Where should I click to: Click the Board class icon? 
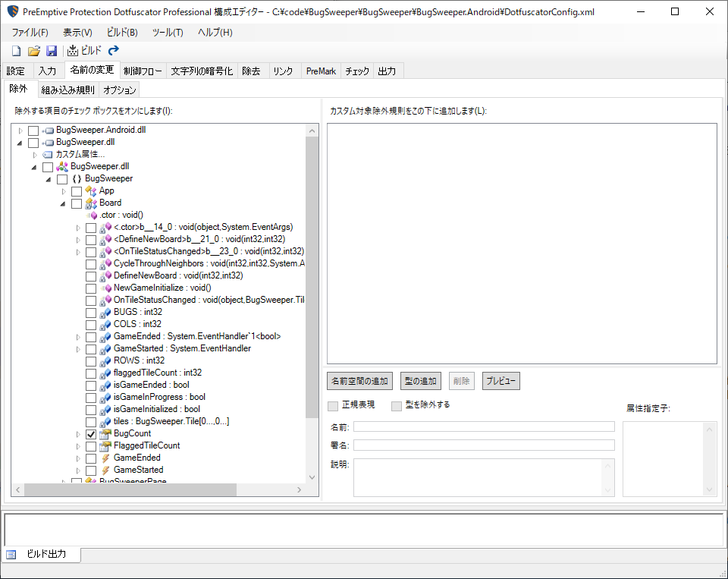tap(91, 203)
